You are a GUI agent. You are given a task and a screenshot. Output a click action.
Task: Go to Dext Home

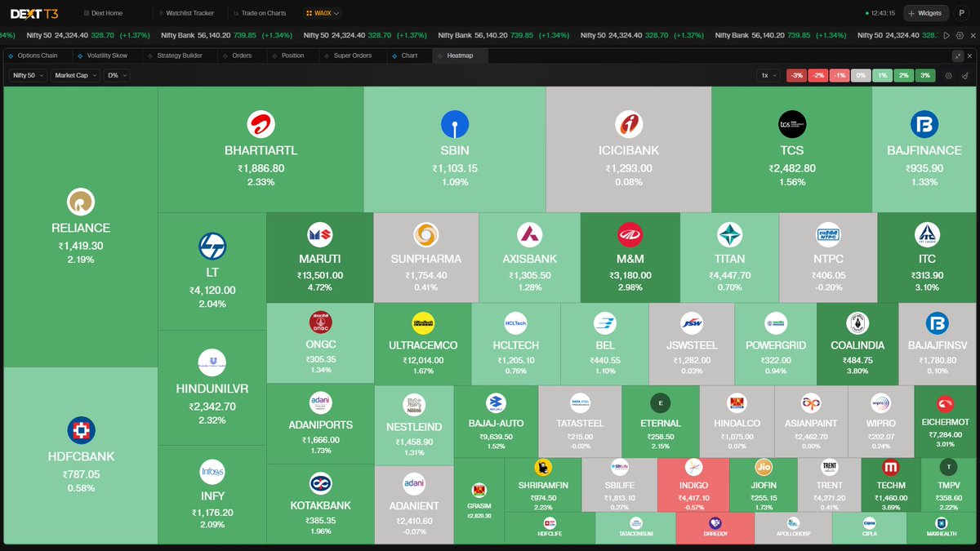coord(103,13)
